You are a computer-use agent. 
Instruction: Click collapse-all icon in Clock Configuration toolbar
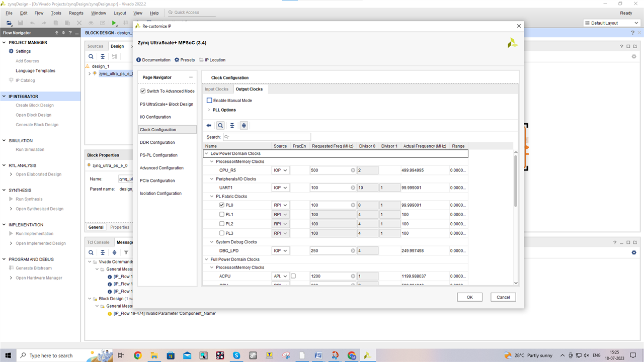click(232, 126)
